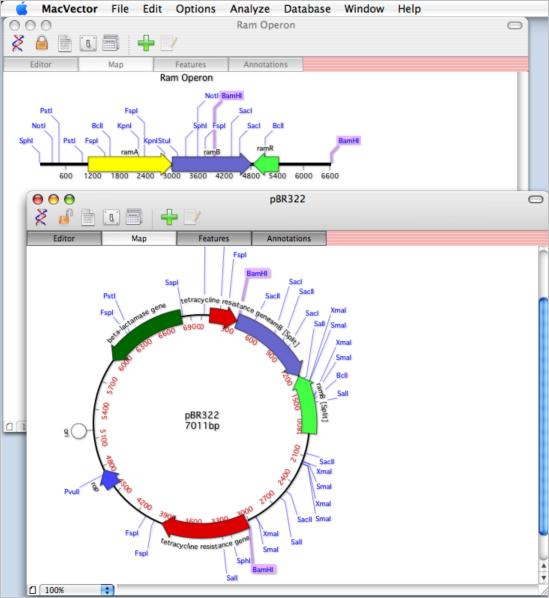549x598 pixels.
Task: Click locked padlock icon in Ram Operon window
Action: pos(42,43)
